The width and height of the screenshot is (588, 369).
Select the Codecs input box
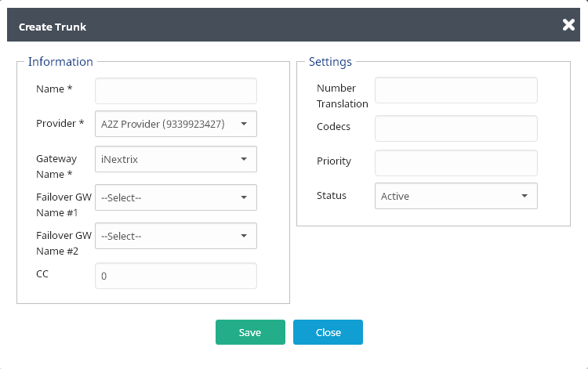[x=456, y=128]
